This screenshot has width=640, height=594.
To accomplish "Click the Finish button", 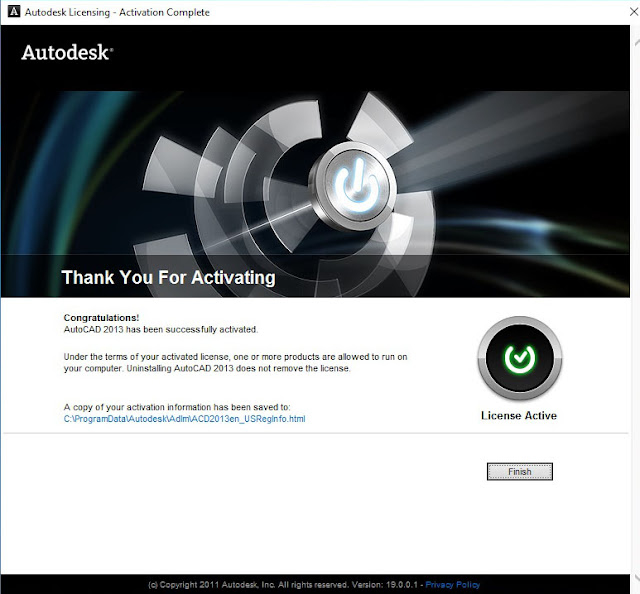I will 520,472.
